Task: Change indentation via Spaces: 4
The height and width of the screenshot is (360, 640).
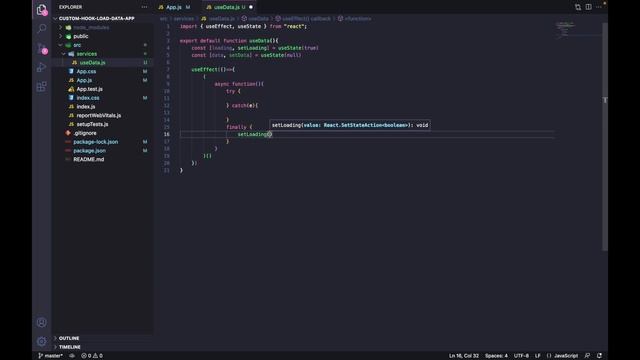Action: point(496,356)
